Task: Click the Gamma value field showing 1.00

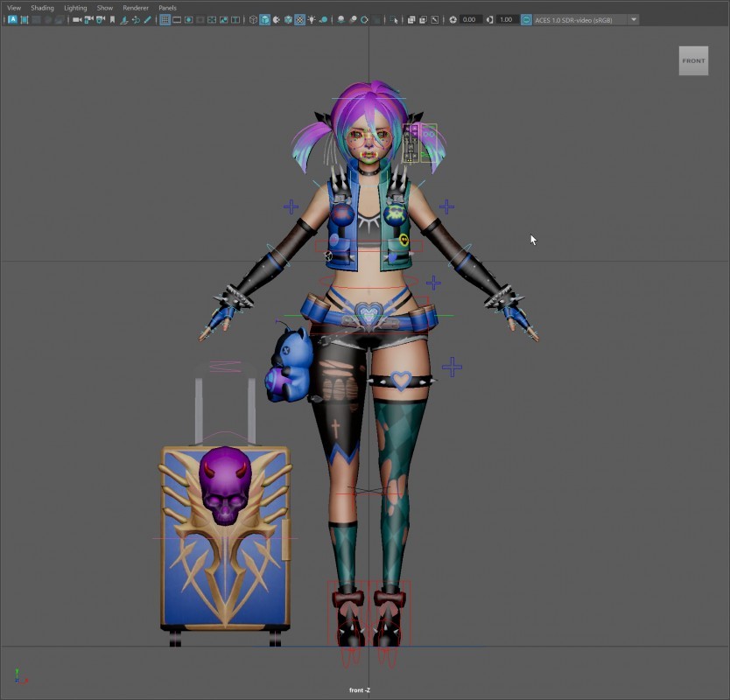Action: click(507, 19)
